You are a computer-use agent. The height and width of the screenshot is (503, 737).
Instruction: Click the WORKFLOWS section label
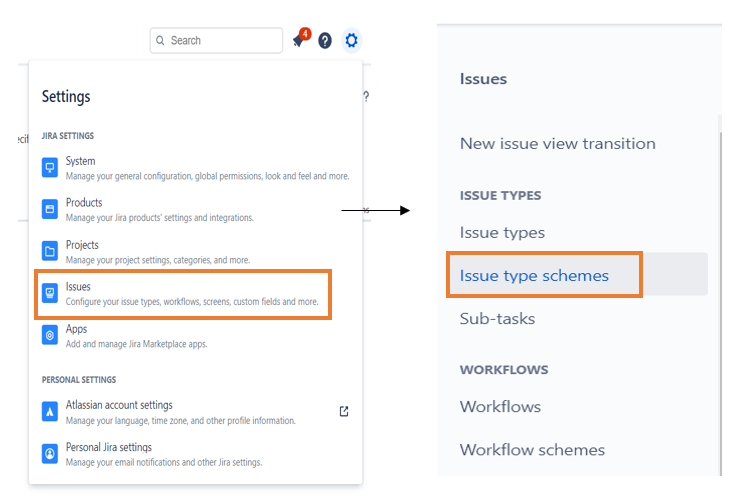coord(504,370)
